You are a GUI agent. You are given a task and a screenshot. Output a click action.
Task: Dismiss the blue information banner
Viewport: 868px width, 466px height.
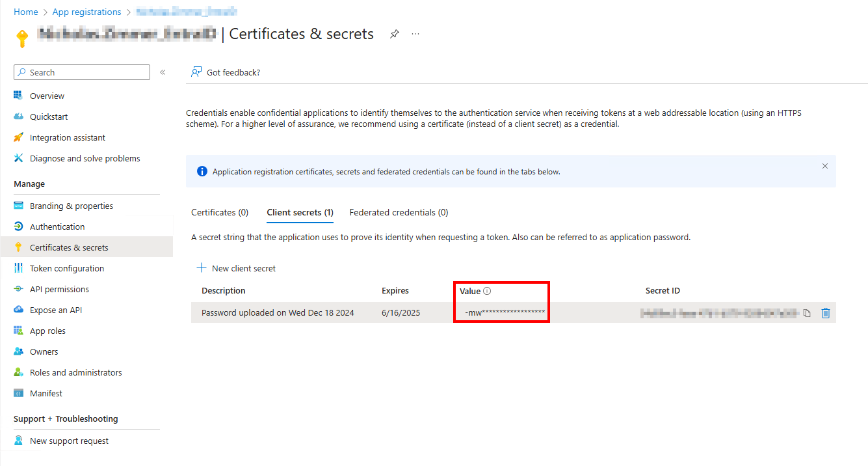tap(824, 166)
